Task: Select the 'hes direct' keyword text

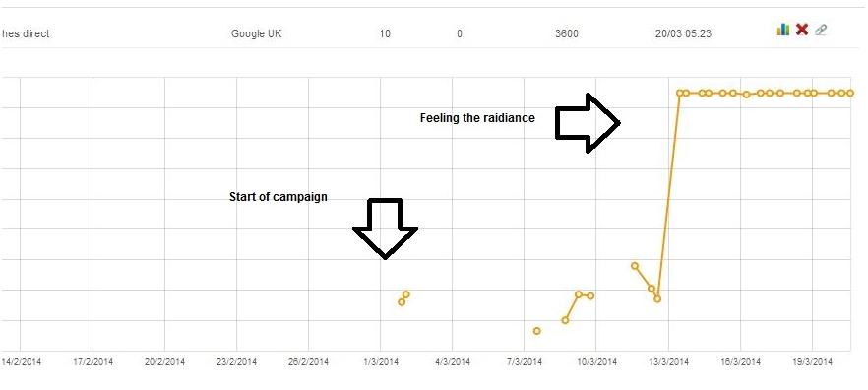Action: coord(26,33)
